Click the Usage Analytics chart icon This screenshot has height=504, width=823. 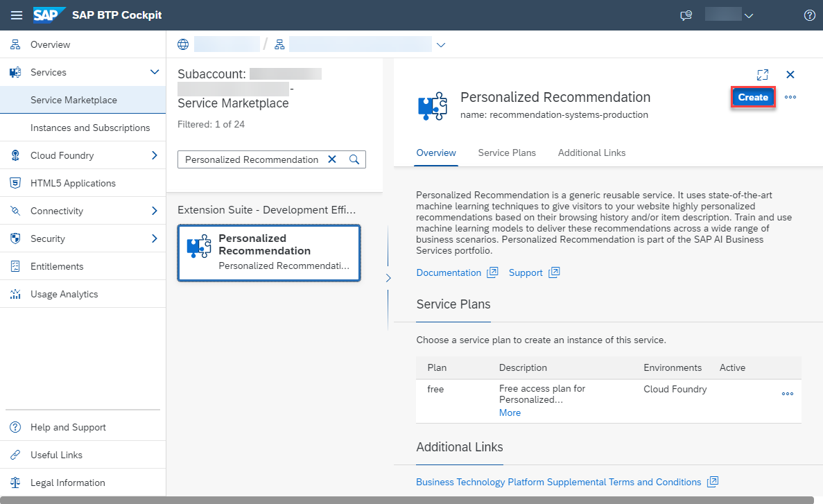coord(15,294)
